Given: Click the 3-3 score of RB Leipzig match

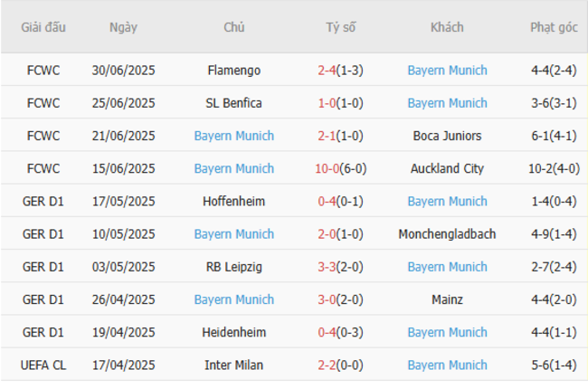Looking at the screenshot, I should click(327, 267).
